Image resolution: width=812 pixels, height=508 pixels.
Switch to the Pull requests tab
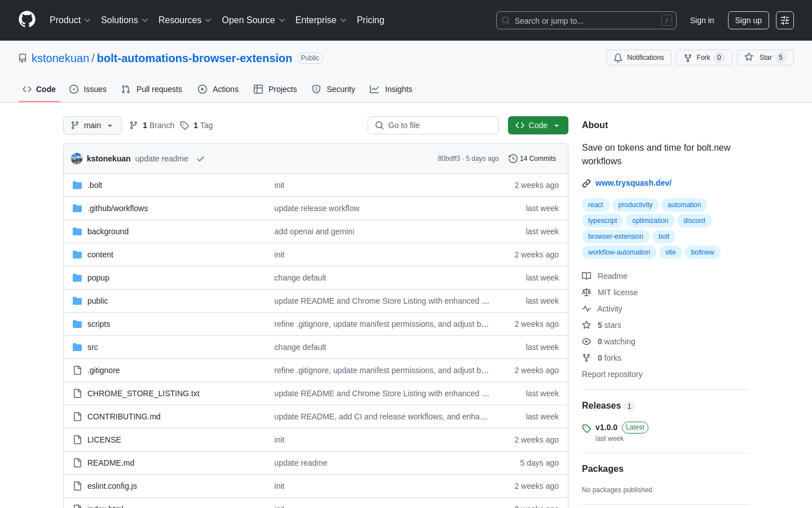click(x=152, y=89)
